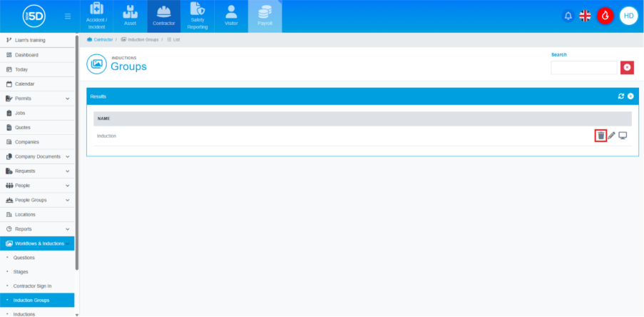The width and height of the screenshot is (644, 317).
Task: Open Liam's training in sidebar
Action: 37,40
